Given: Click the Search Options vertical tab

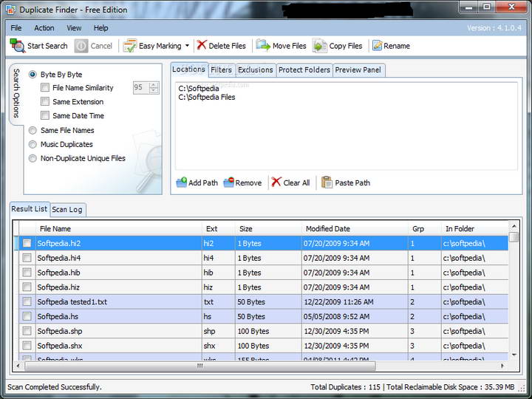Looking at the screenshot, I should (16, 93).
